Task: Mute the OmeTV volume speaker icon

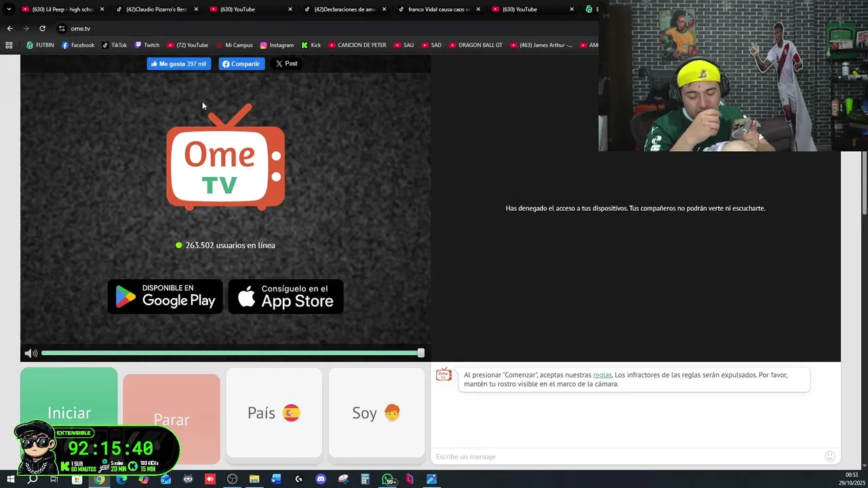Action: coord(31,353)
